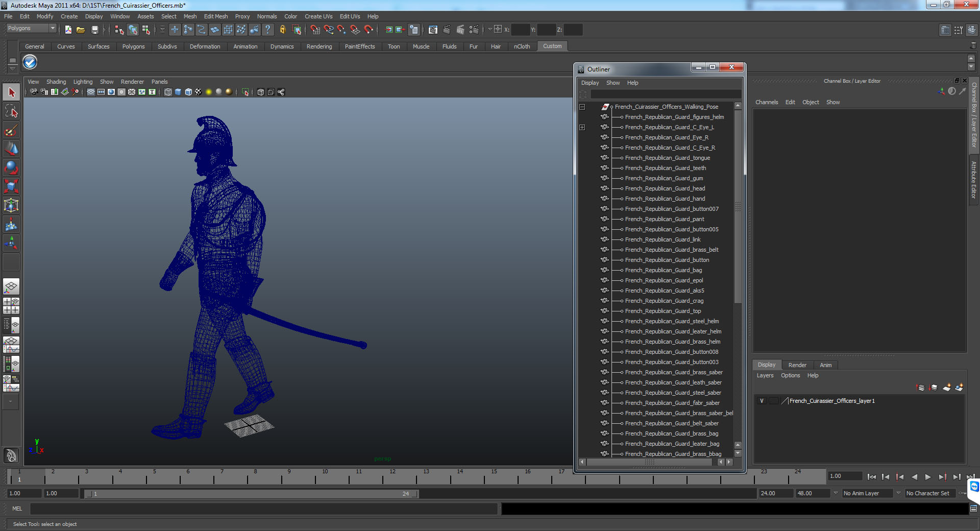
Task: Collapse French_Cuirassier_Officers_Walking_Pose node in Outliner
Action: tap(582, 107)
